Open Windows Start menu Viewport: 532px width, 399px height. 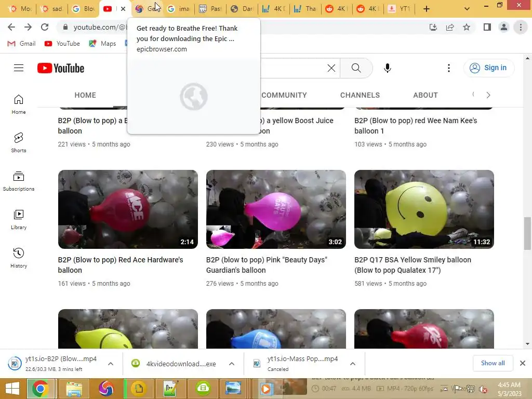(x=12, y=389)
